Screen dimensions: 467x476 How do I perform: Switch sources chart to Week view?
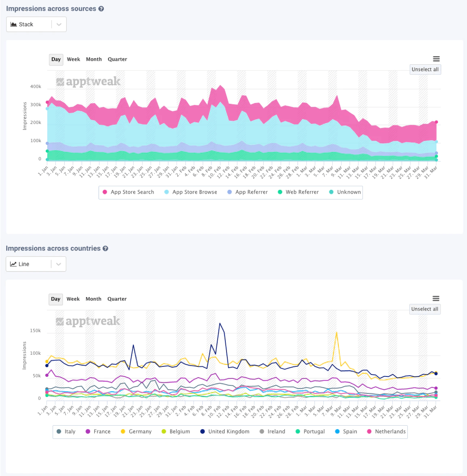[73, 59]
